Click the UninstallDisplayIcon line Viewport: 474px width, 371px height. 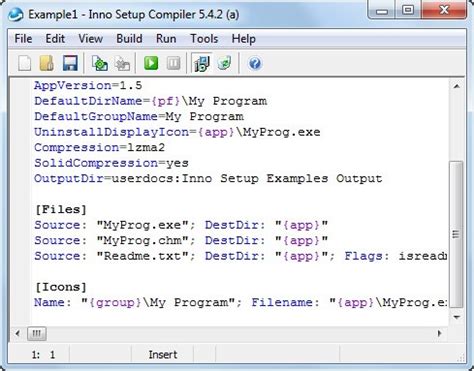(177, 132)
